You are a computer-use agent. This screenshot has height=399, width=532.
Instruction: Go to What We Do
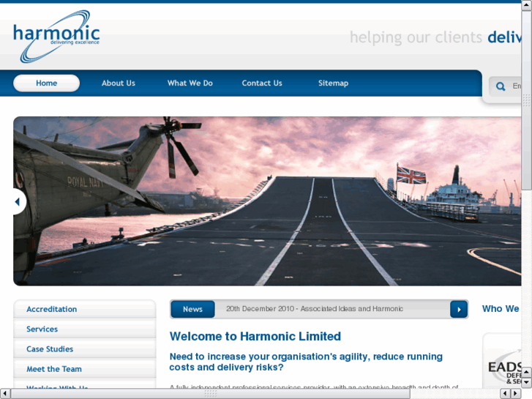(190, 83)
